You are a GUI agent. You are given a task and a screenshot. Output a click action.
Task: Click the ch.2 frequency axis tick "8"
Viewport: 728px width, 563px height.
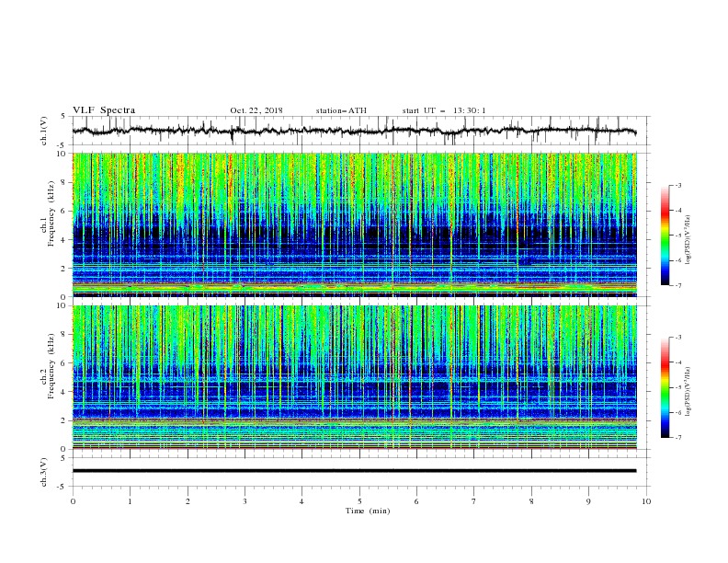click(x=64, y=335)
